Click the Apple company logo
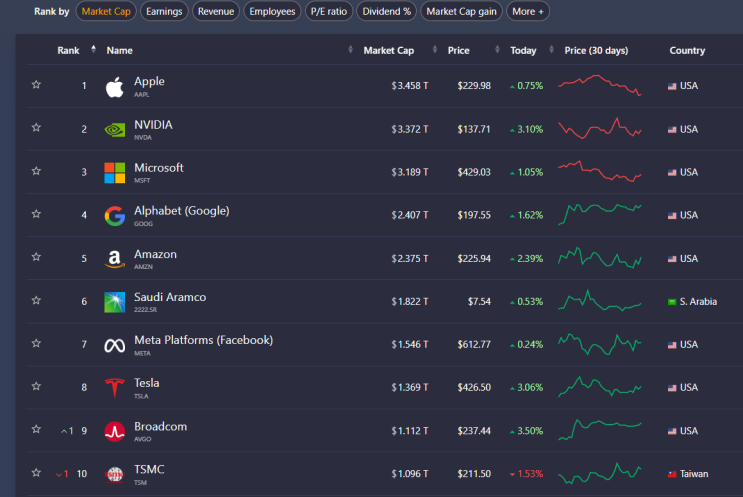The height and width of the screenshot is (497, 743). 114,86
